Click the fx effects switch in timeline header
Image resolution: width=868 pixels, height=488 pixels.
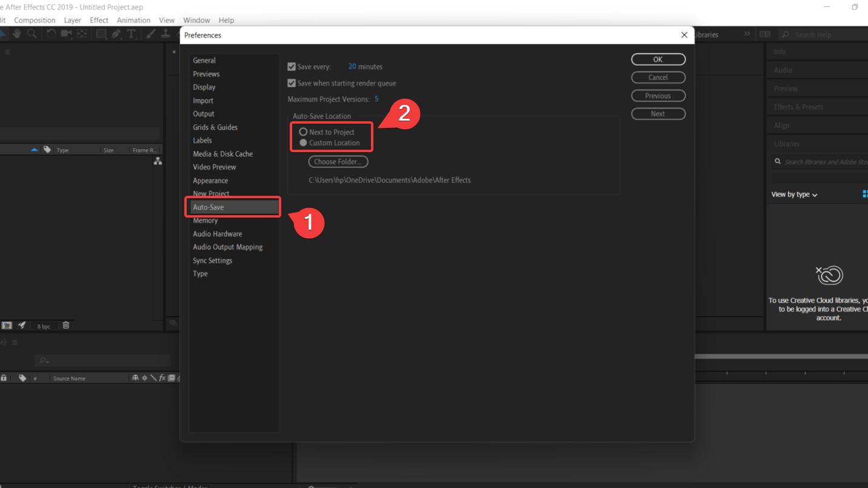162,378
